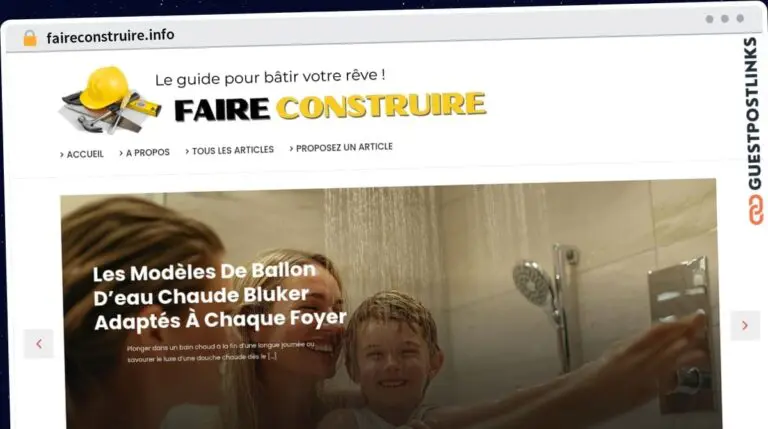The width and height of the screenshot is (768, 429).
Task: Click the Plonger dans un bain excerpt text
Action: 221,352
